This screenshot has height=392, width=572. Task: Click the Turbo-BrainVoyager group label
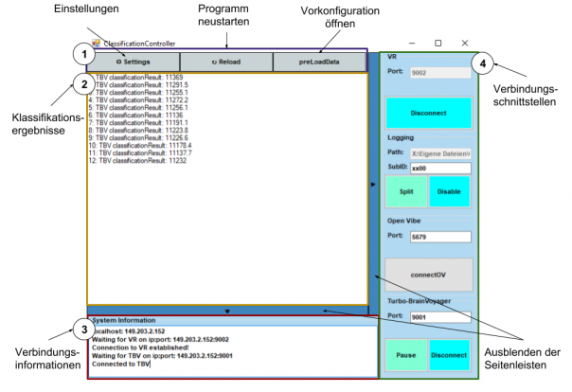(420, 301)
